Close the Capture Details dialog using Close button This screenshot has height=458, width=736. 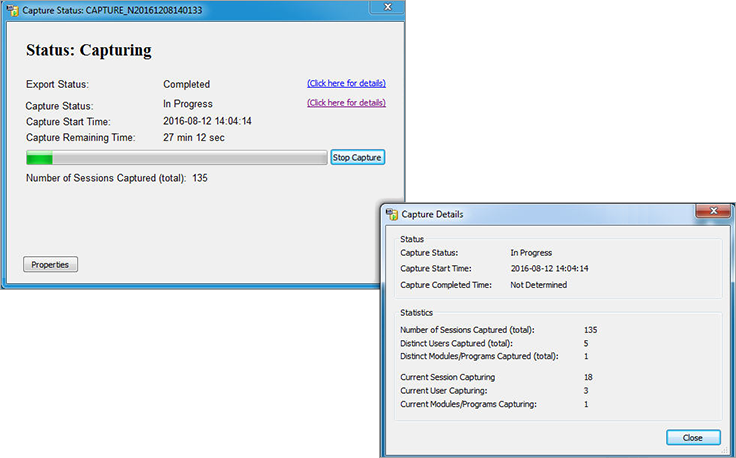click(x=693, y=437)
